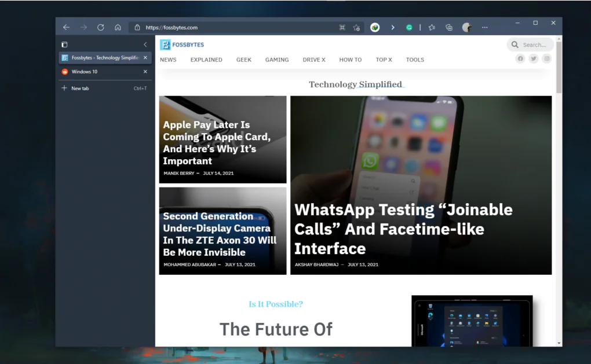
Task: Click the Grammarly extension icon
Action: click(410, 27)
